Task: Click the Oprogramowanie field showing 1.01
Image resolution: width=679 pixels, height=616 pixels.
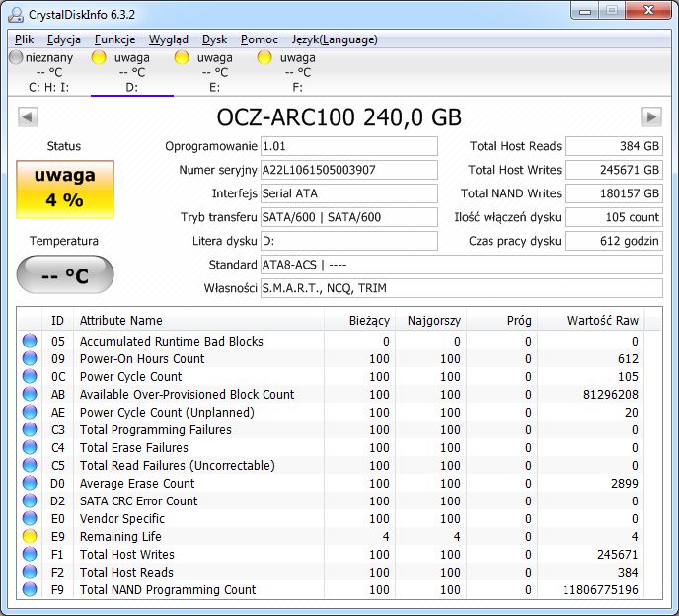Action: point(349,146)
